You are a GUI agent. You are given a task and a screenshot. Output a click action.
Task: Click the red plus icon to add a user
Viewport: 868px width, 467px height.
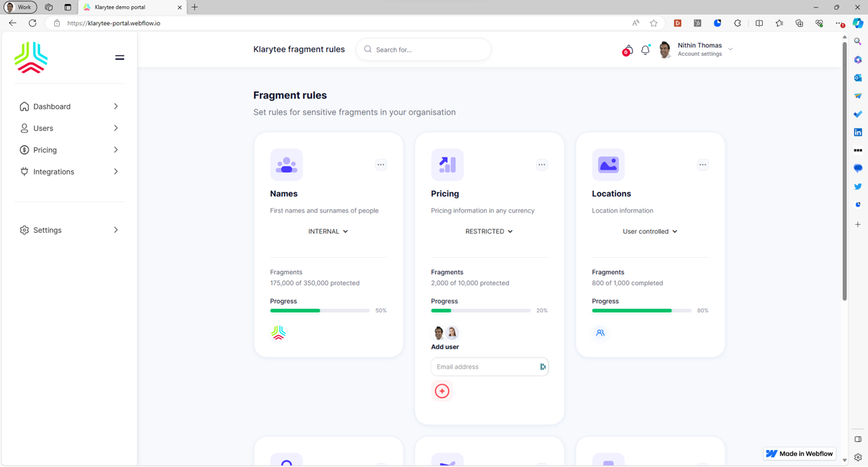tap(442, 391)
